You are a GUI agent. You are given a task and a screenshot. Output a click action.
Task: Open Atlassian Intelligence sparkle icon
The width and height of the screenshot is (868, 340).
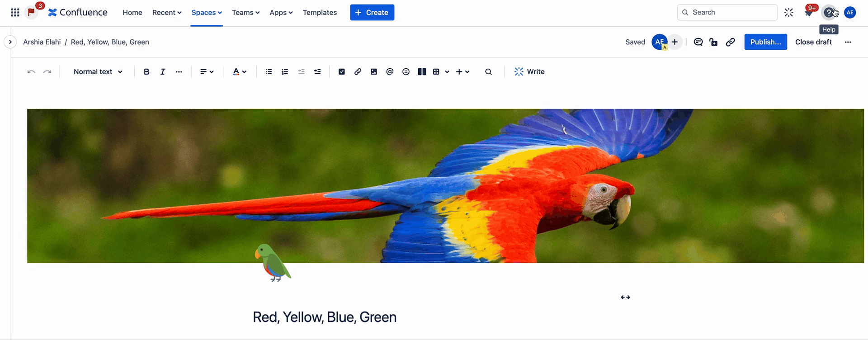point(788,12)
